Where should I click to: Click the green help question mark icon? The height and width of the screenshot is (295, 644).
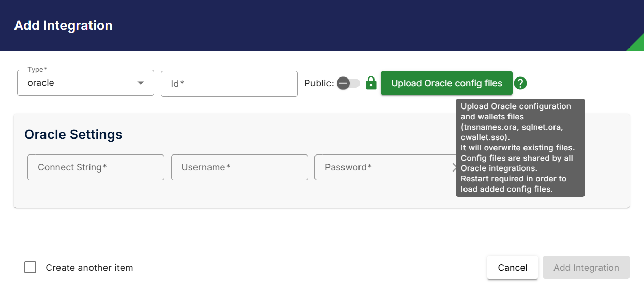[520, 83]
